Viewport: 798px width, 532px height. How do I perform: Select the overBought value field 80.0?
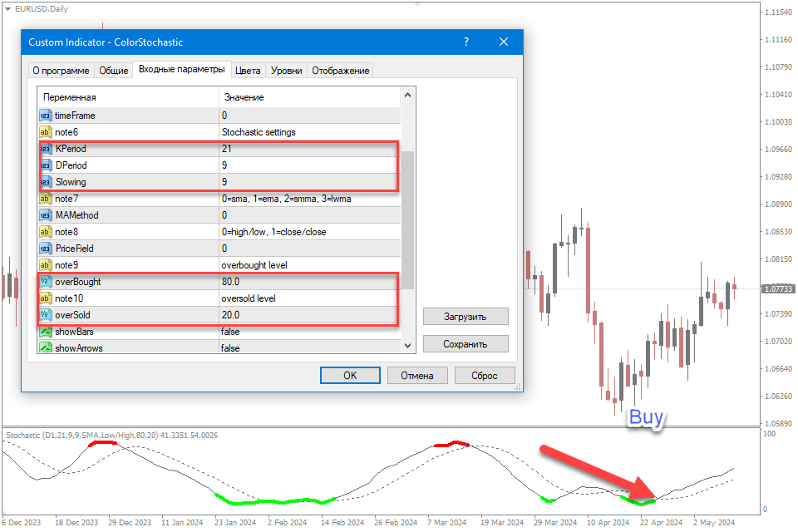tap(308, 282)
